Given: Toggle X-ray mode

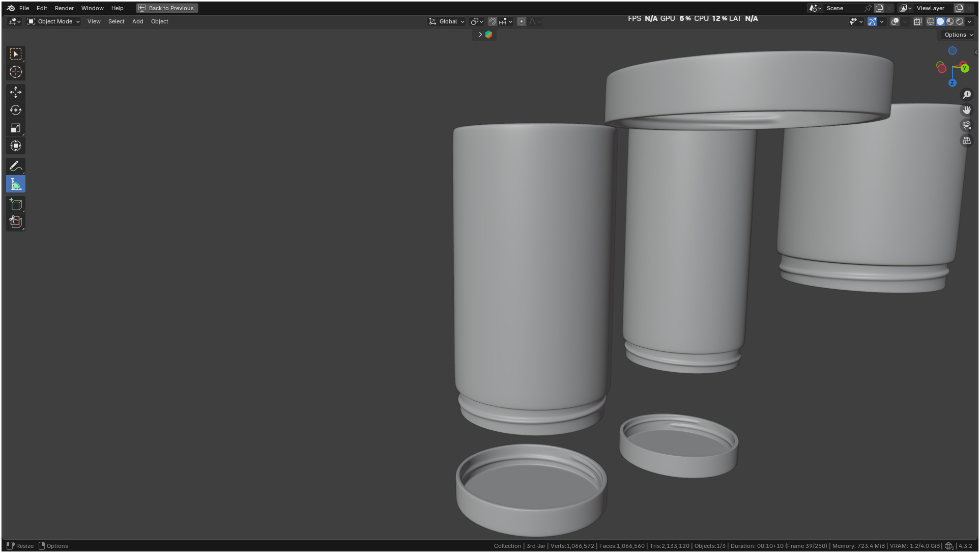Looking at the screenshot, I should pos(917,21).
